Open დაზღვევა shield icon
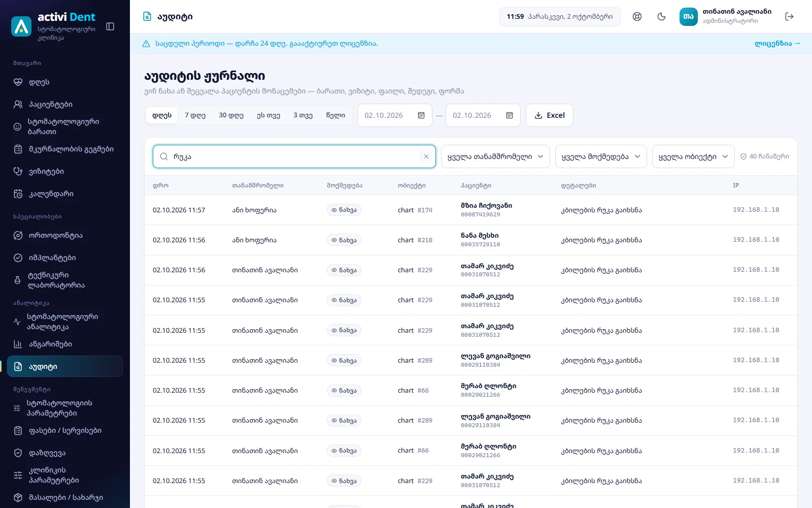 (x=18, y=453)
